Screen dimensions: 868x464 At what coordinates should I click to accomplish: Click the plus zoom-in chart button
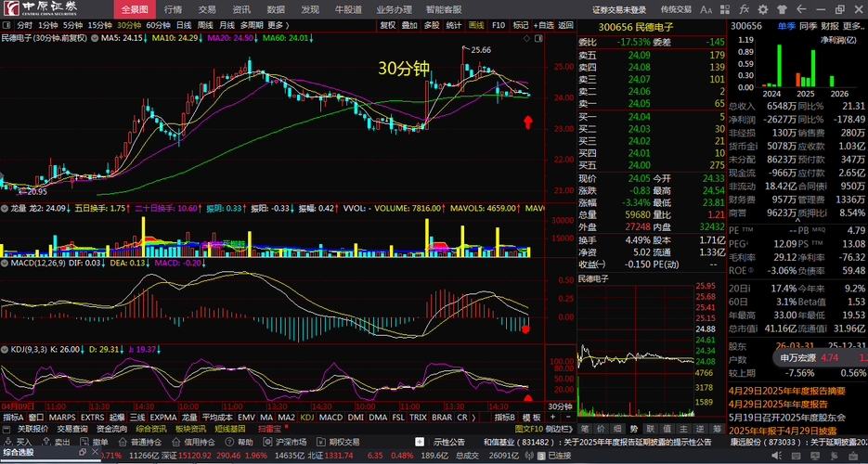tap(552, 417)
